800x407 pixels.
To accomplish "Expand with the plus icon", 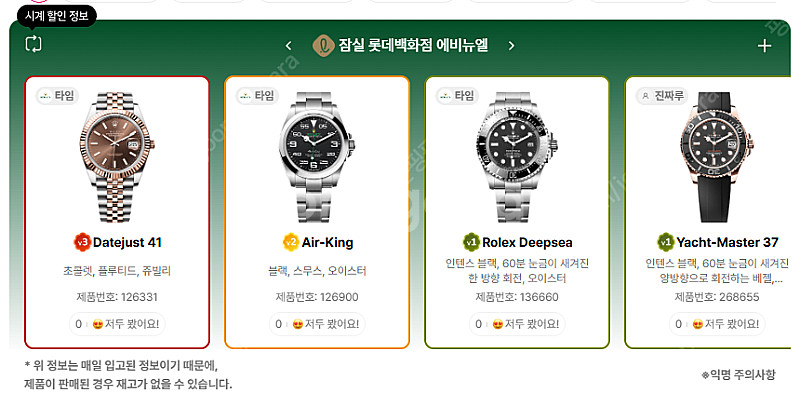I will click(x=764, y=46).
